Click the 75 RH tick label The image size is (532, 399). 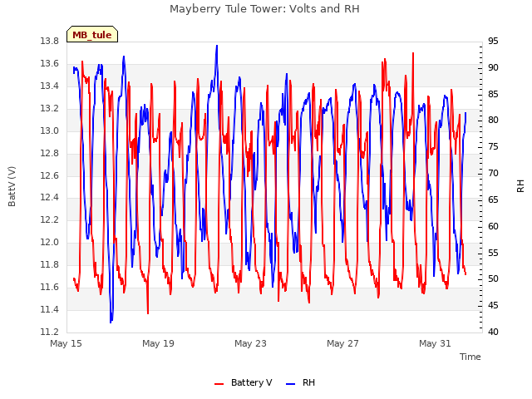coord(493,147)
